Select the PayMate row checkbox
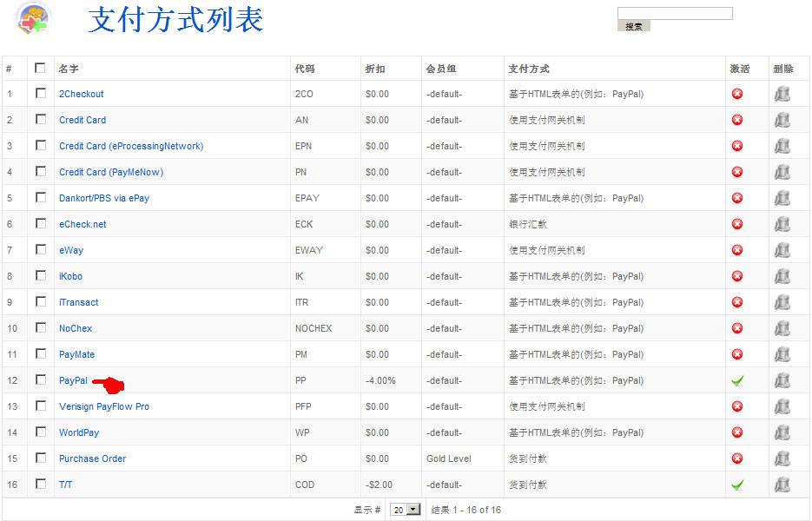The width and height of the screenshot is (812, 521). coord(41,353)
